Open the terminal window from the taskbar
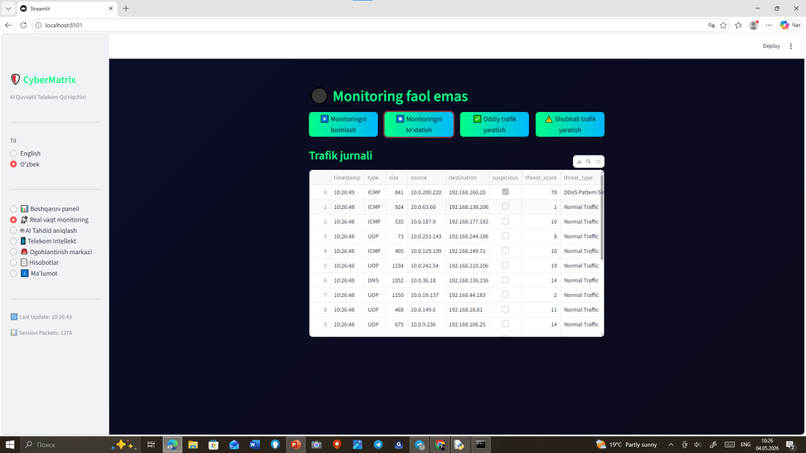806x453 pixels. pyautogui.click(x=481, y=444)
